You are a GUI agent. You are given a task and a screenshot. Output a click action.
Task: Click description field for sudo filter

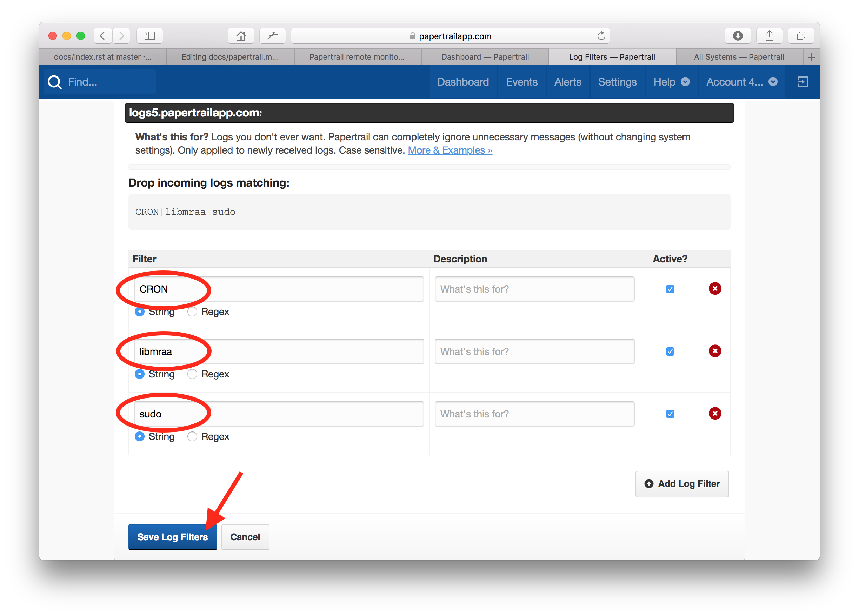[x=534, y=414]
